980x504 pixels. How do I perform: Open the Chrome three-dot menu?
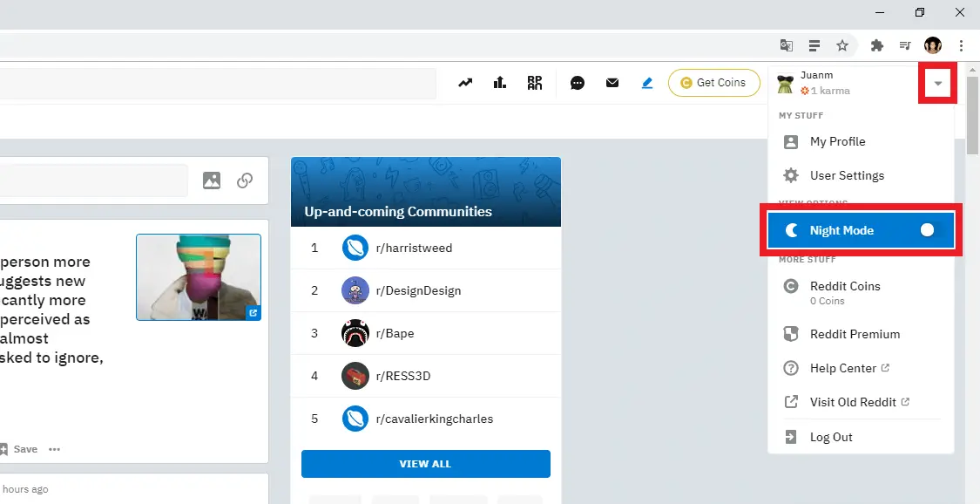pyautogui.click(x=961, y=45)
